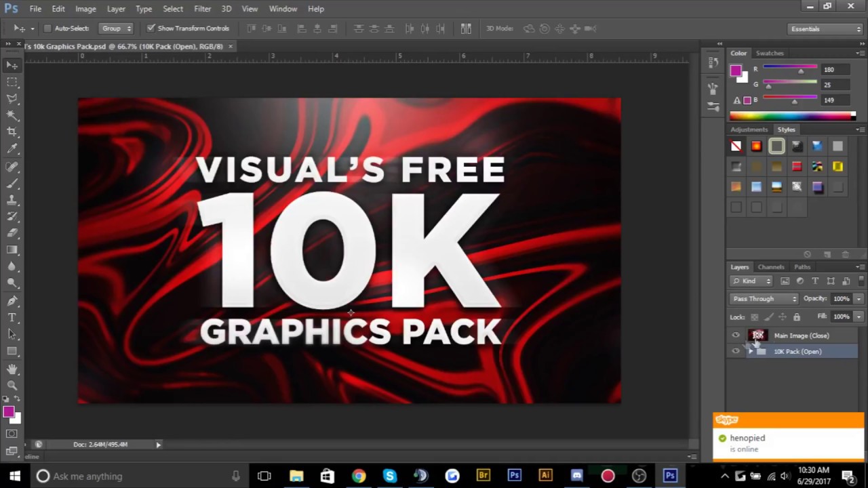The width and height of the screenshot is (868, 488).
Task: Select the Brush tool
Action: [12, 184]
